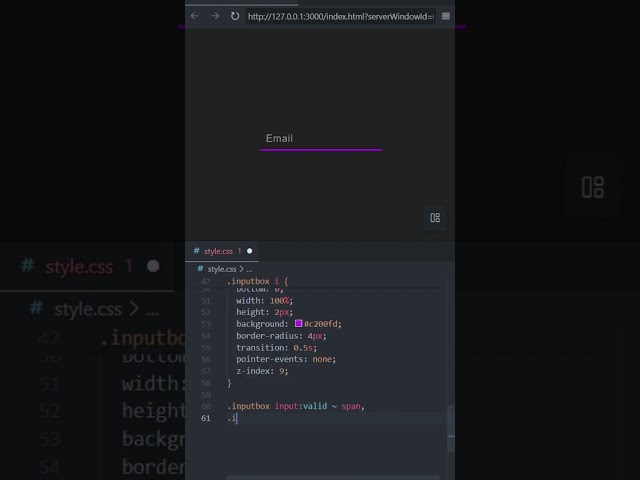
Task: Click the sticky .inputbox i selector line
Action: pos(257,281)
